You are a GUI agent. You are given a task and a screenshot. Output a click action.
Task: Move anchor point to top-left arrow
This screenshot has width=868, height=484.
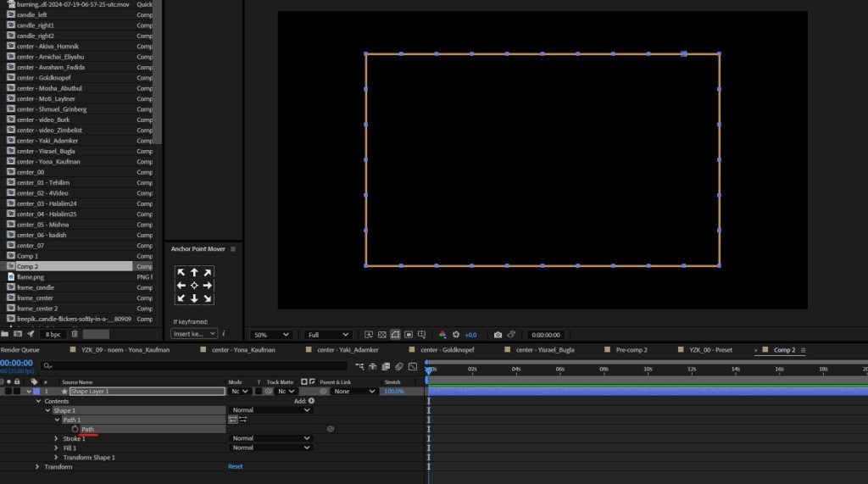tap(181, 273)
